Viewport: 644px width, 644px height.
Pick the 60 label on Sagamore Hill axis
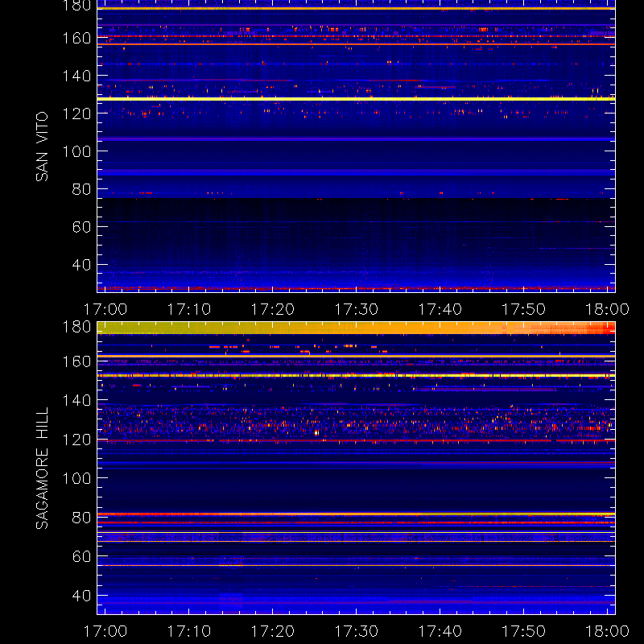point(81,556)
